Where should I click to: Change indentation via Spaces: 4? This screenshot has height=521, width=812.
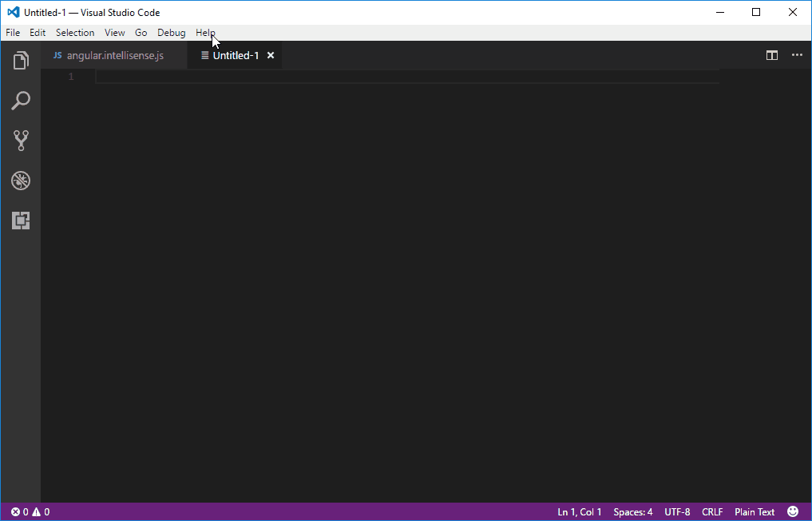pos(633,512)
